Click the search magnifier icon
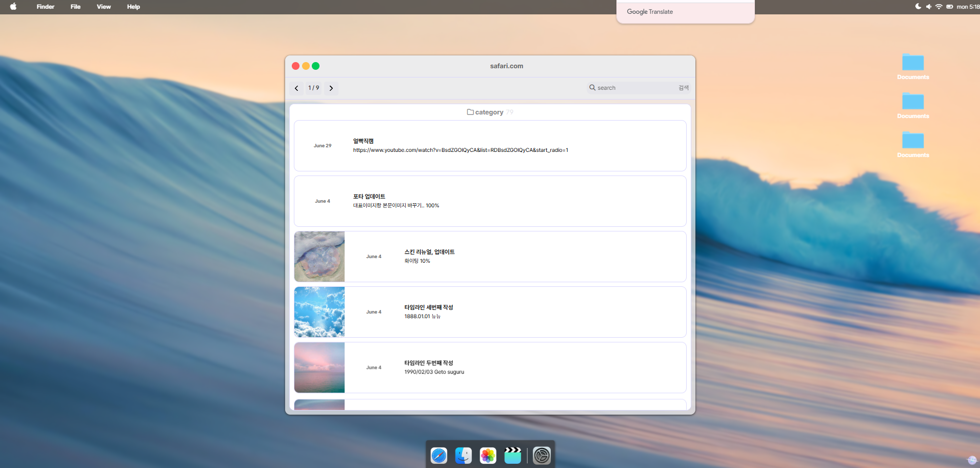 click(592, 88)
